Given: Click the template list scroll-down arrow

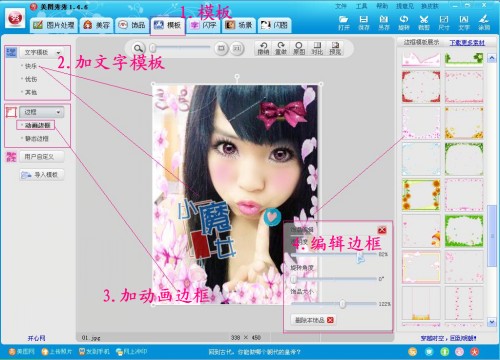Looking at the screenshot, I should [x=491, y=322].
